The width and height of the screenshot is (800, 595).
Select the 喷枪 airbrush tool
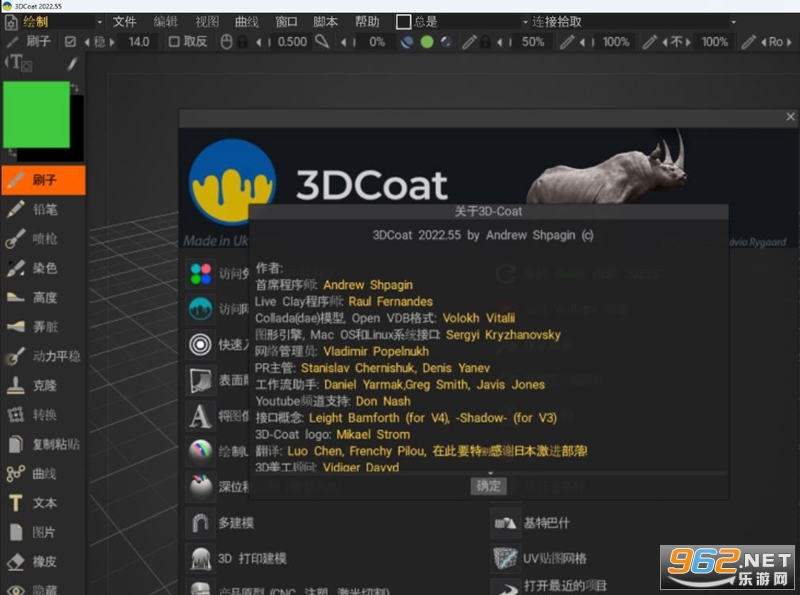coord(43,238)
